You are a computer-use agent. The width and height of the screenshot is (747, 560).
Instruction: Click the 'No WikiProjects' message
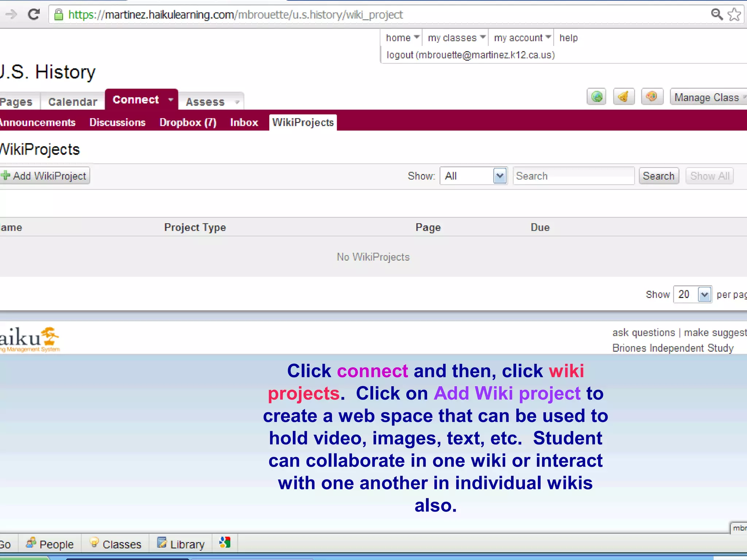pyautogui.click(x=373, y=257)
